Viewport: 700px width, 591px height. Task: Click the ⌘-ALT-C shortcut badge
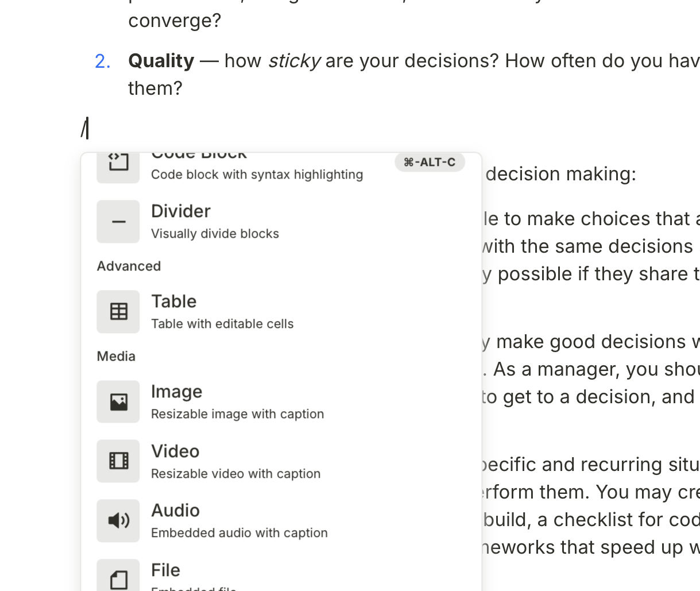[430, 163]
